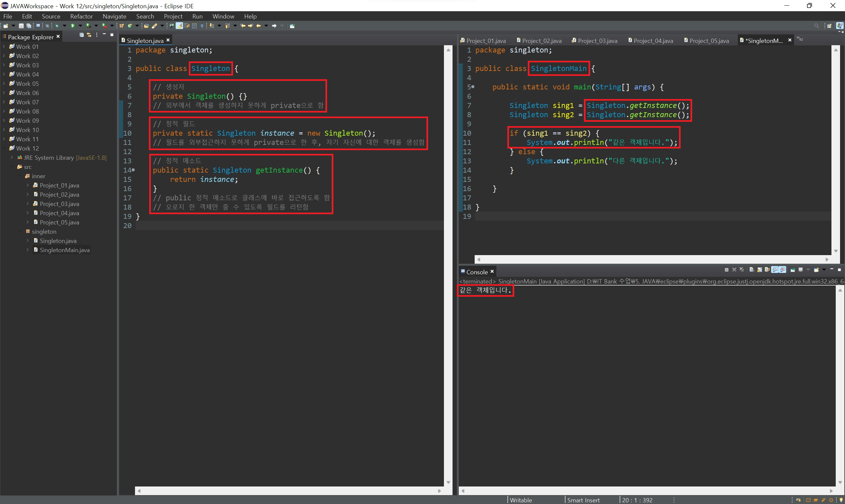Open the Run button dropdown arrow
Screen dimensions: 845x504
(81, 26)
